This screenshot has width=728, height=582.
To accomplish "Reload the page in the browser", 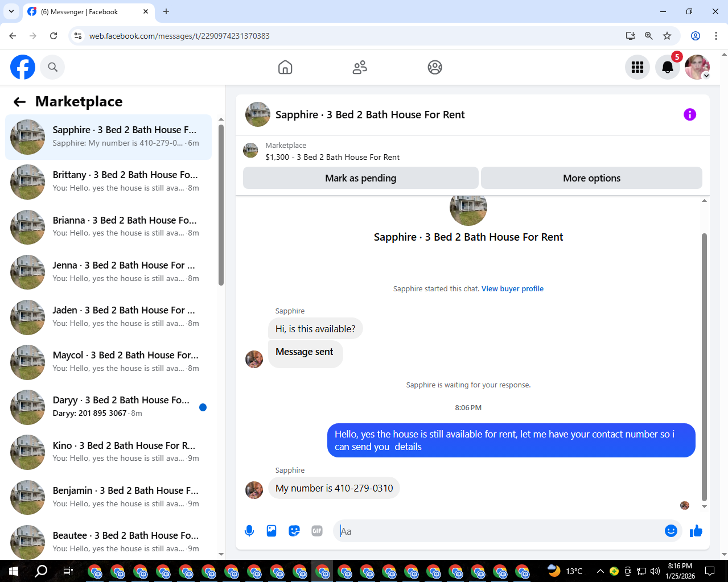I will click(x=54, y=36).
